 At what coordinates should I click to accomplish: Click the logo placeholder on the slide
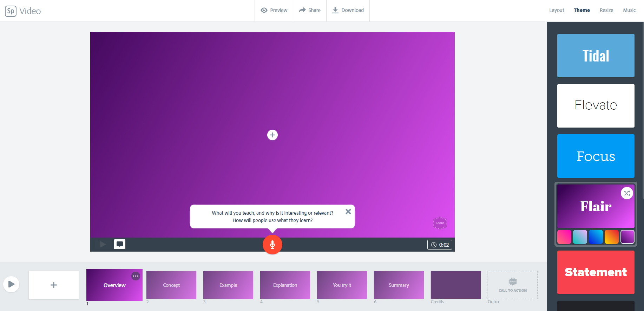tap(440, 223)
